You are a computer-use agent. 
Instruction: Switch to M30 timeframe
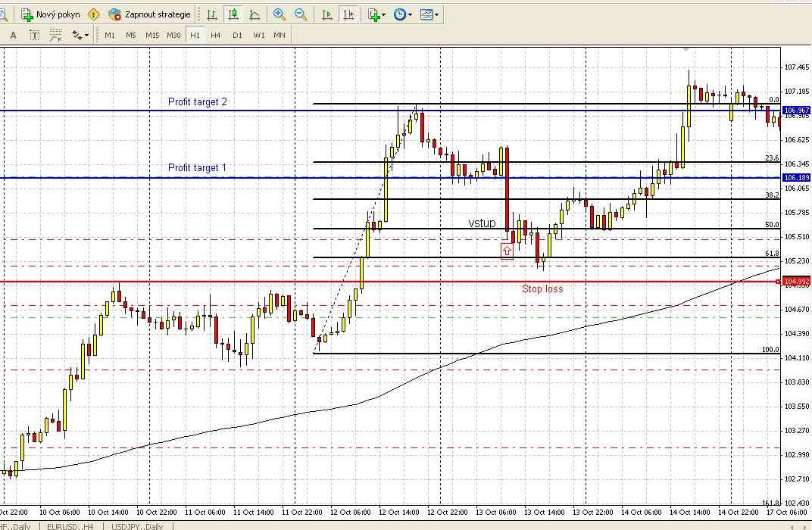click(x=173, y=35)
